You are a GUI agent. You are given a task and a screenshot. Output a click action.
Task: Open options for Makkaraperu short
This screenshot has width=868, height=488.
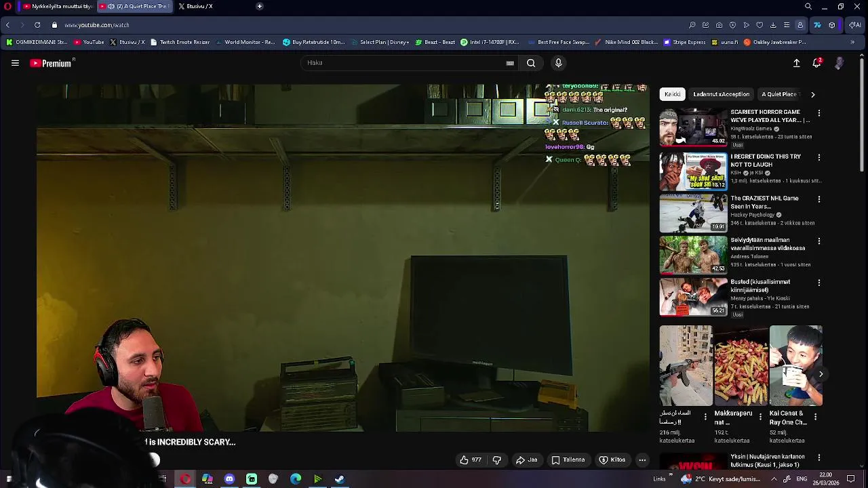tap(760, 416)
